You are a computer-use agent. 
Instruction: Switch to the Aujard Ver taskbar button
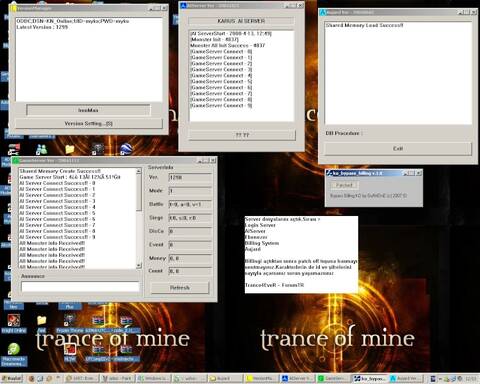(x=405, y=379)
